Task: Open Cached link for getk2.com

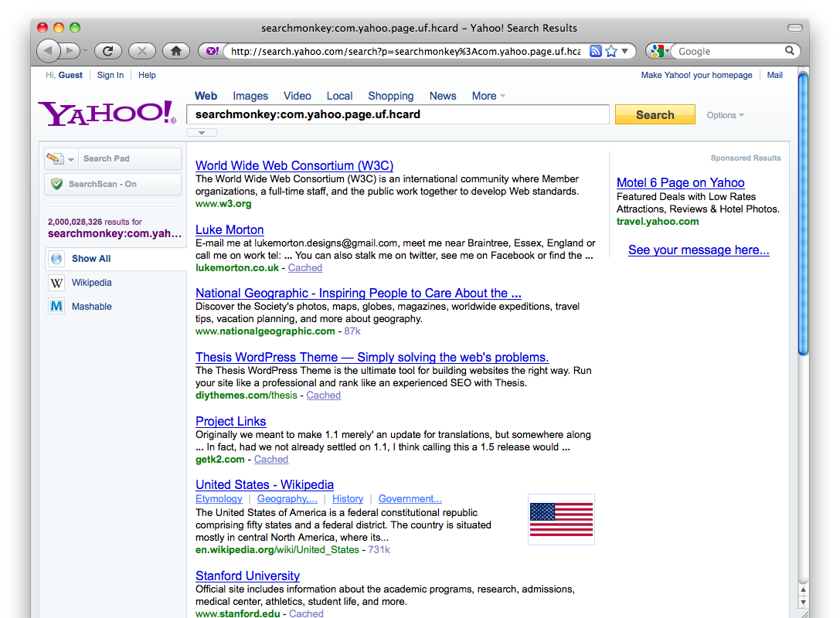Action: tap(270, 460)
